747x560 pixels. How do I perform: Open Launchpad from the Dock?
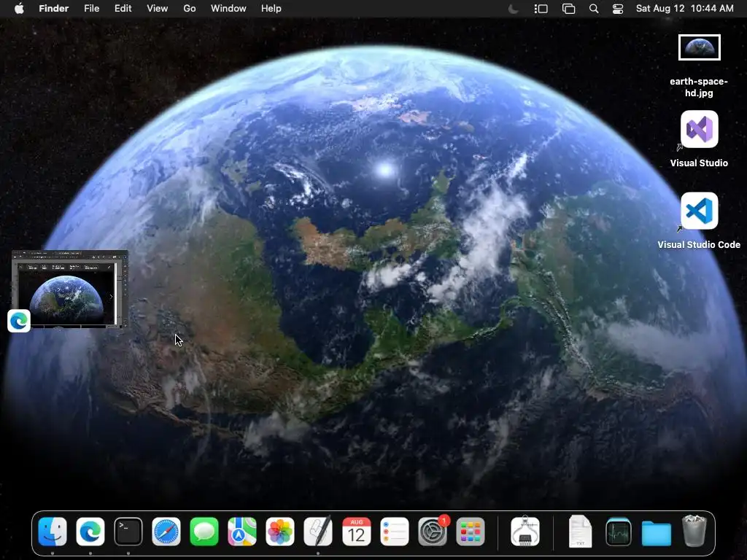471,531
